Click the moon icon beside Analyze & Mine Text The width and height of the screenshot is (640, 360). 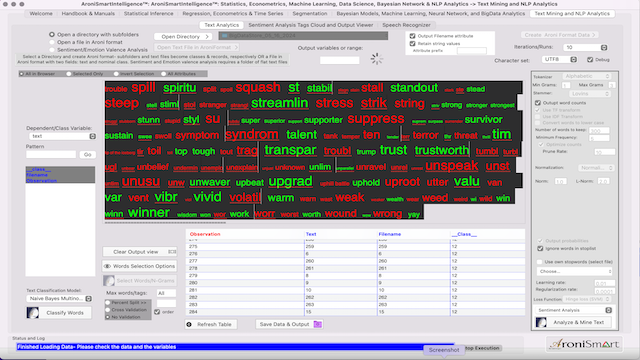pos(541,322)
